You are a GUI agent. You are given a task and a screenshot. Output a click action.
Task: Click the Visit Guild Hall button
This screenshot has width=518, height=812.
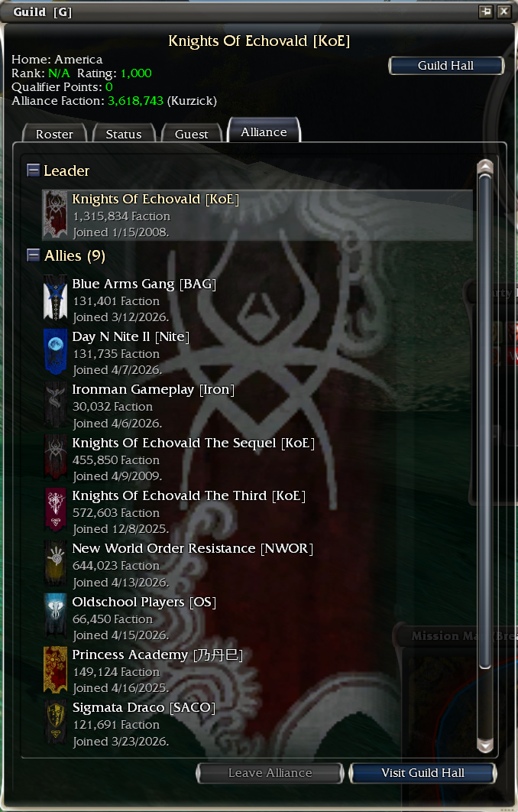pos(422,773)
